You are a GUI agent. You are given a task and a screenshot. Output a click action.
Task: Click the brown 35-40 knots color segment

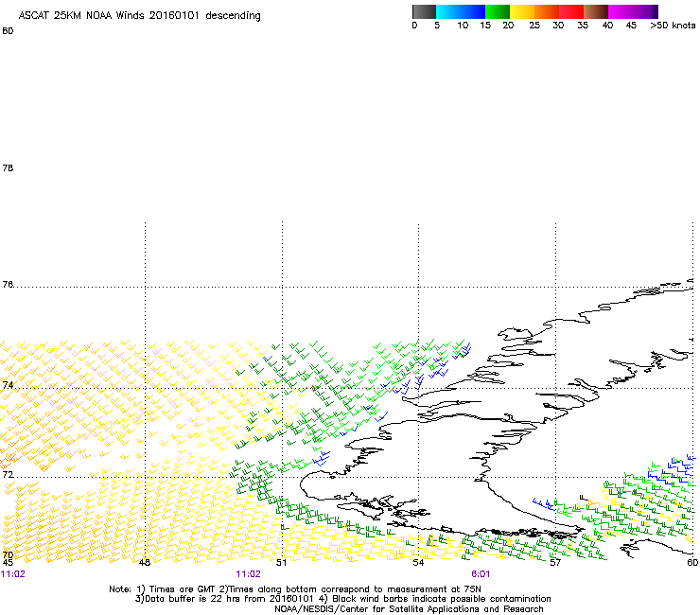596,11
